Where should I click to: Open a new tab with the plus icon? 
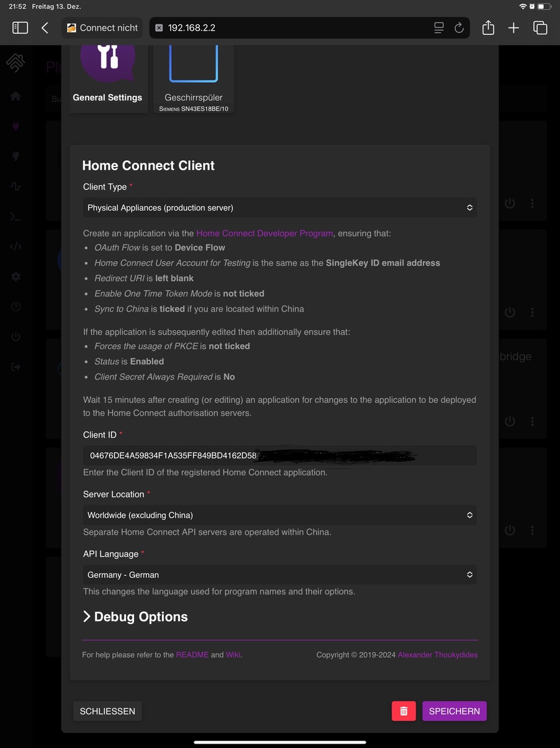(513, 28)
